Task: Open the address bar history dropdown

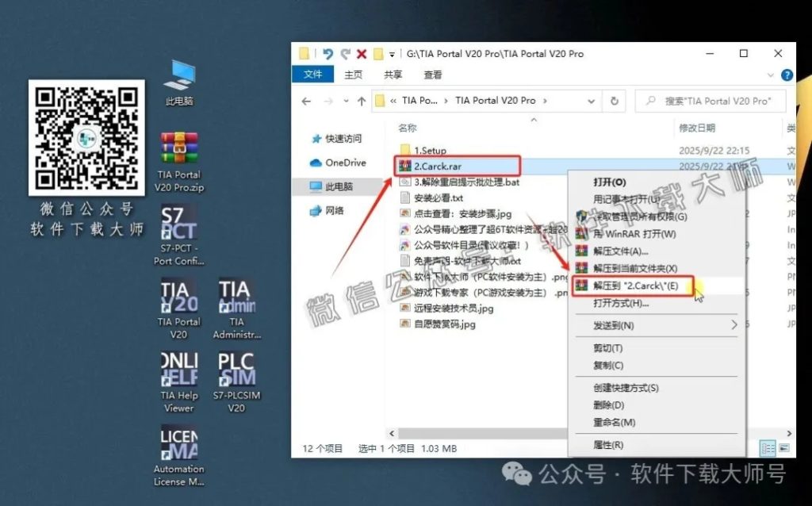Action: click(593, 102)
